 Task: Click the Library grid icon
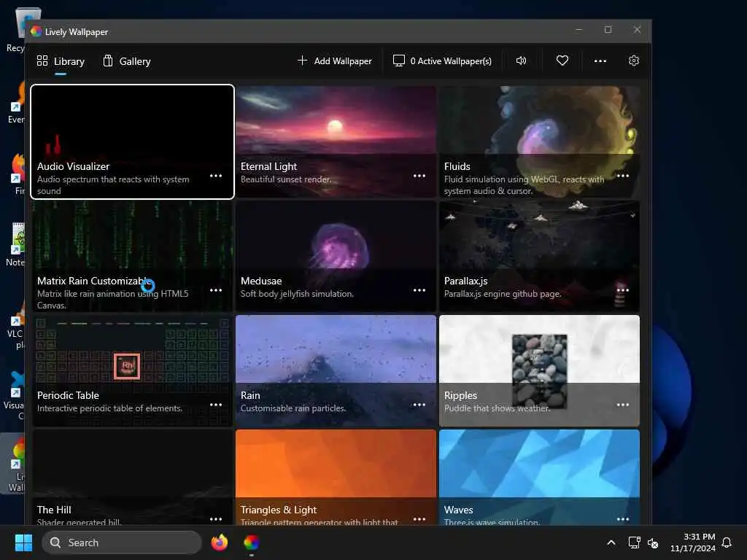coord(42,61)
